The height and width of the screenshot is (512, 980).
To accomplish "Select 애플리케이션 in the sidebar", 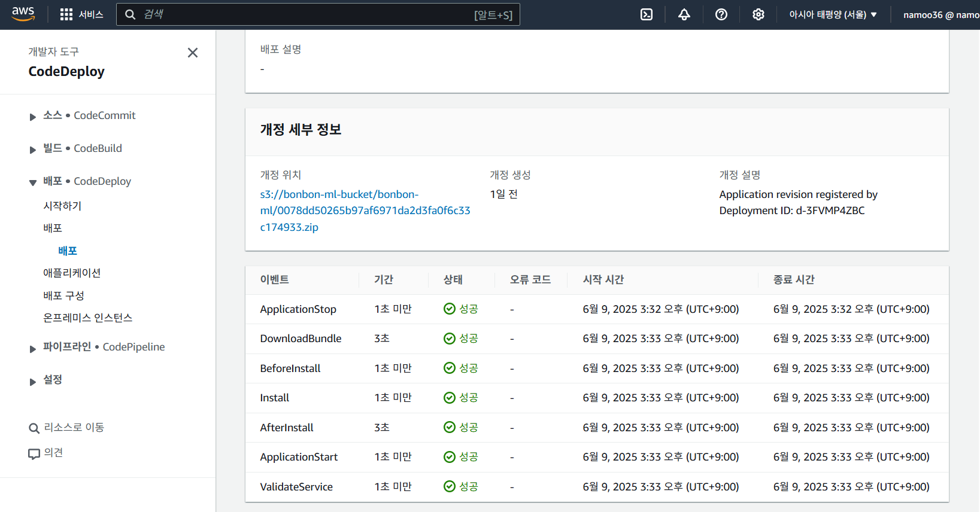I will [72, 273].
